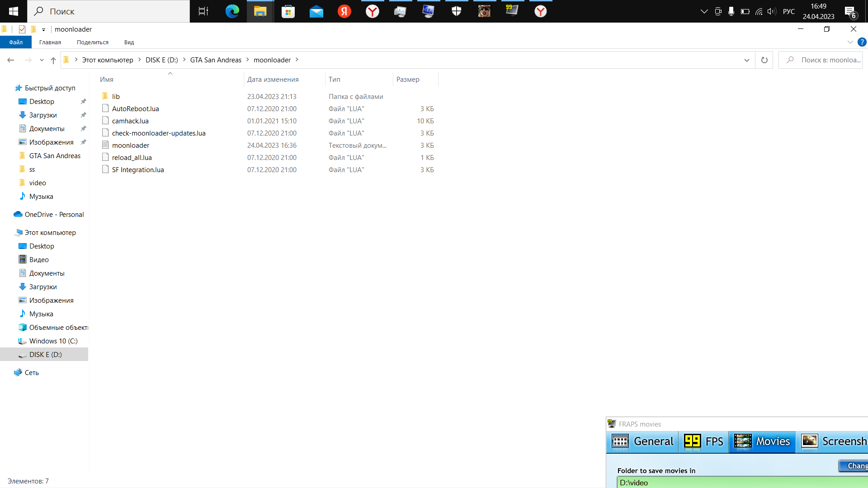The width and height of the screenshot is (868, 488).
Task: Open the lib folder
Action: (116, 96)
